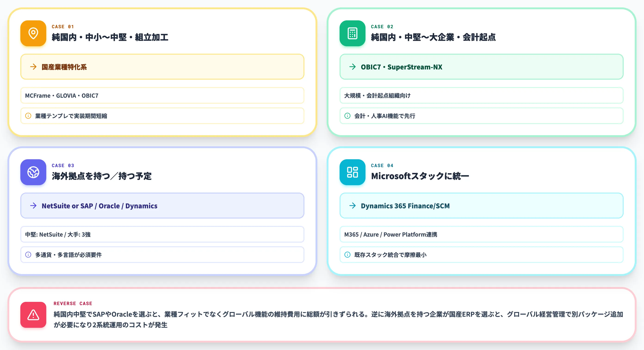Click the info icon next to 業種テンプレで実装期間短縮

tap(28, 116)
